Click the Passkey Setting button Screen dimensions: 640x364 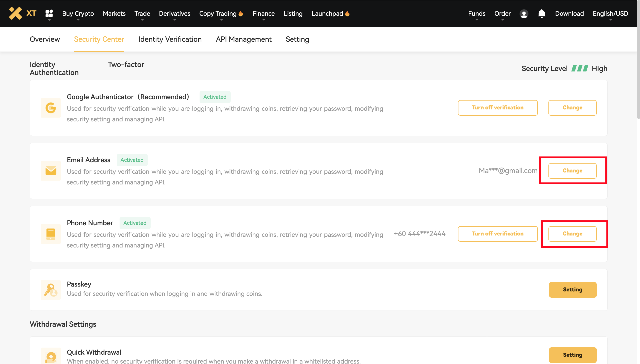[x=572, y=290]
